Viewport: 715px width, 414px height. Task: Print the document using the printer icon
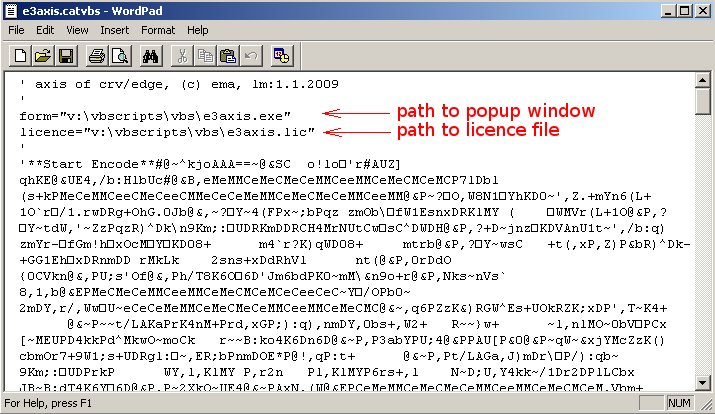pos(96,54)
